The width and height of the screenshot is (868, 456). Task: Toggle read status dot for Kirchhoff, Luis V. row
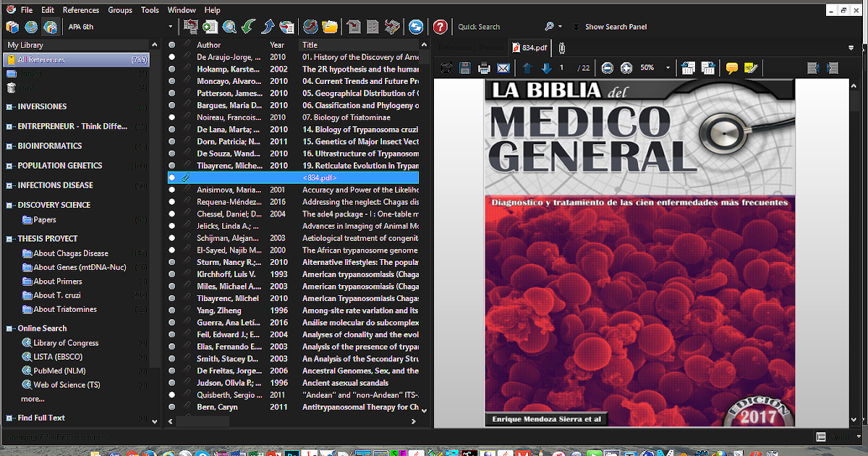coord(172,274)
